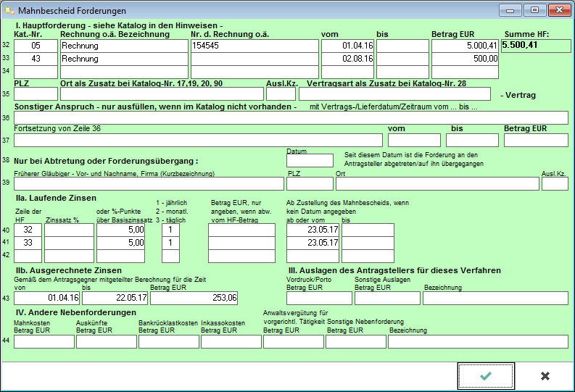Click the Ort field in row 39

[437, 184]
